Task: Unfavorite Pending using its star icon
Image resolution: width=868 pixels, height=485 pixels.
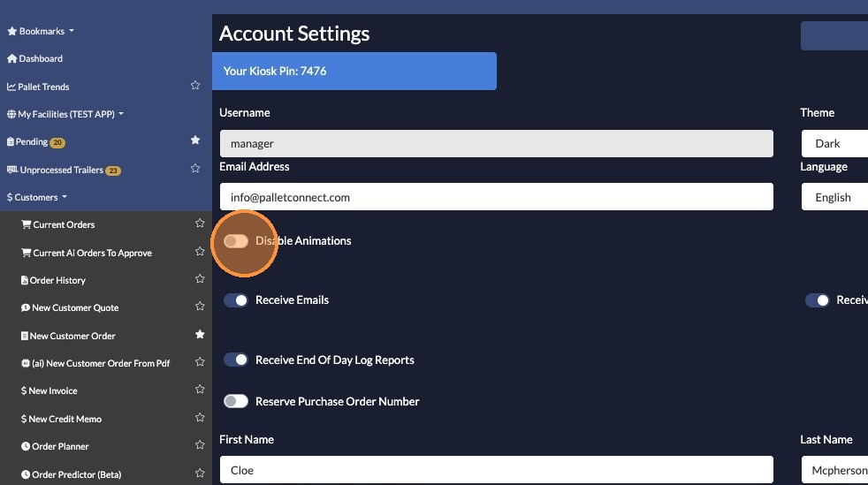Action: [195, 140]
